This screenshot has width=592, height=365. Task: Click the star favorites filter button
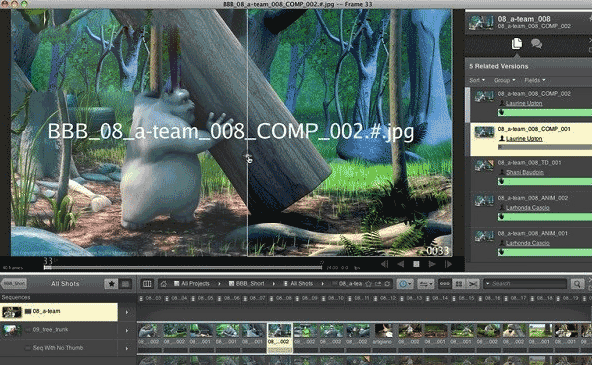[x=111, y=283]
